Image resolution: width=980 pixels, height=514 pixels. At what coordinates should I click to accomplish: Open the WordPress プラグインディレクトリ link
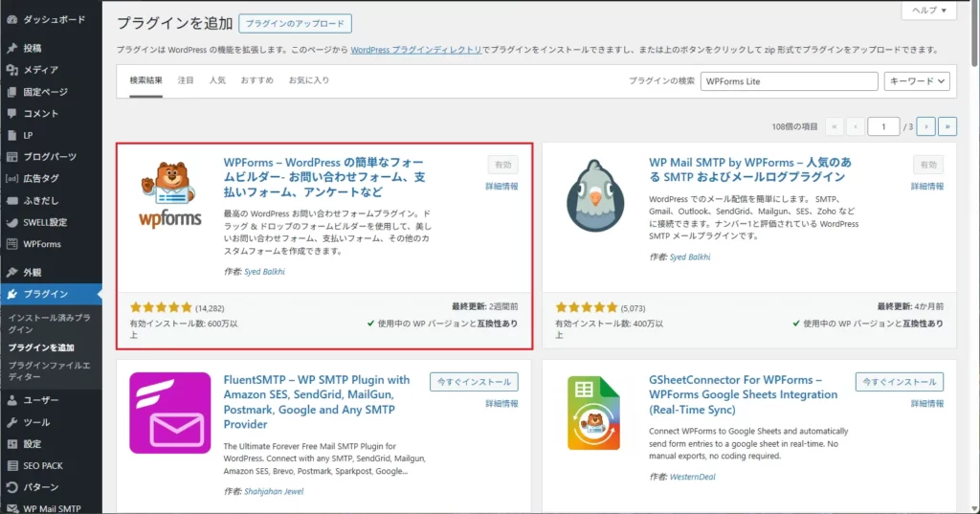click(415, 50)
